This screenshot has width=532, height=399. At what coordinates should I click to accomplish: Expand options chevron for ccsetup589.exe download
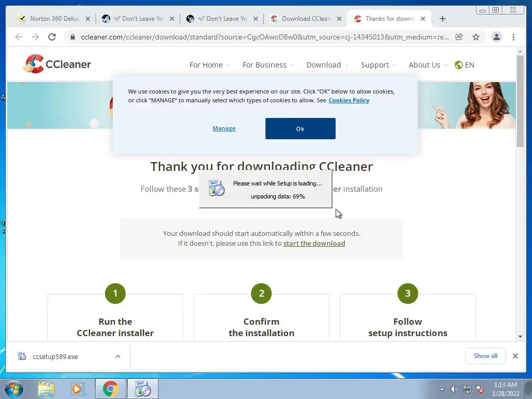point(118,356)
